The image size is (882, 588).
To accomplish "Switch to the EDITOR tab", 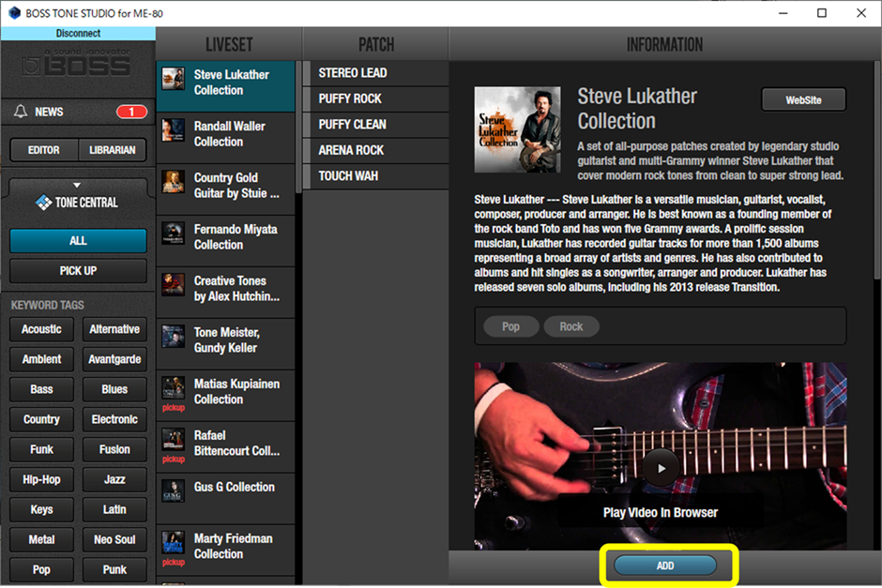I will (x=44, y=150).
